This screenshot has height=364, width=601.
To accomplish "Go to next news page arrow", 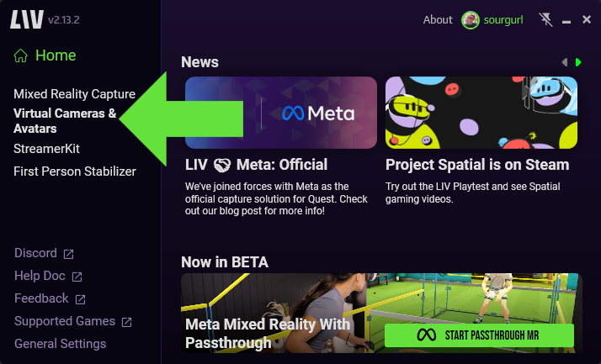I will (x=578, y=62).
